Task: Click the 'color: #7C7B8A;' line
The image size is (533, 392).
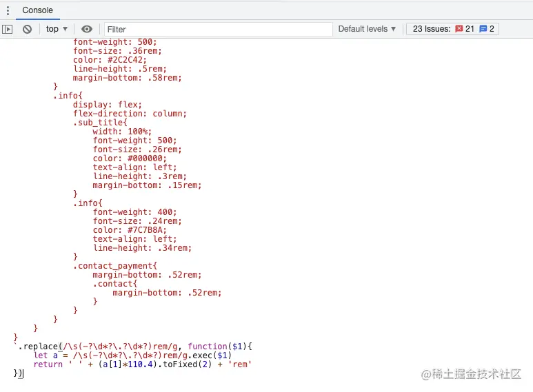Action: point(130,230)
